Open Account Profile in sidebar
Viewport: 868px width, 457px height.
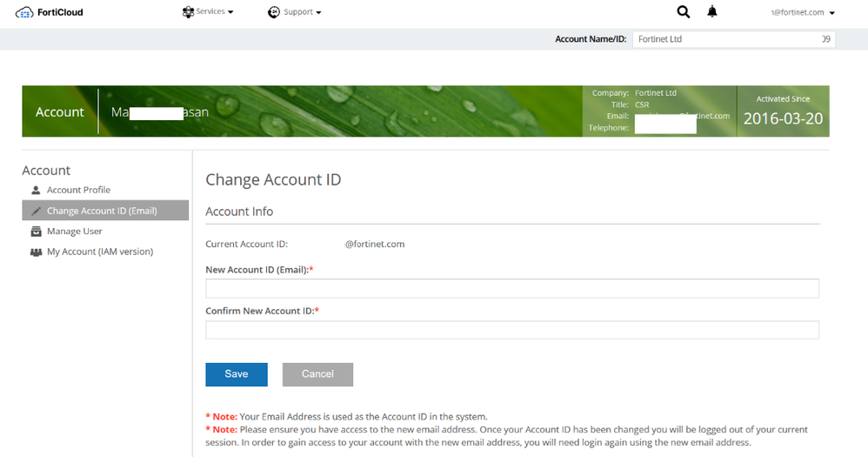(x=78, y=190)
